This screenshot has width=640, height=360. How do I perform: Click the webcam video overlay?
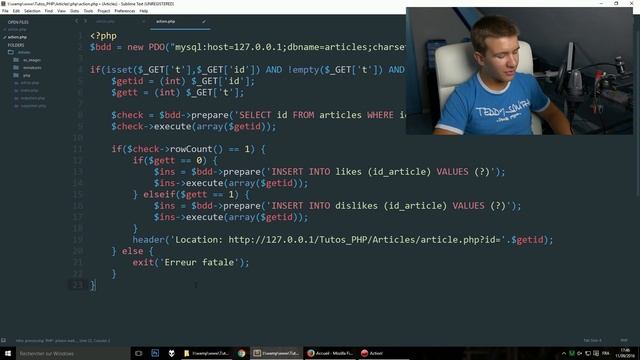click(519, 71)
